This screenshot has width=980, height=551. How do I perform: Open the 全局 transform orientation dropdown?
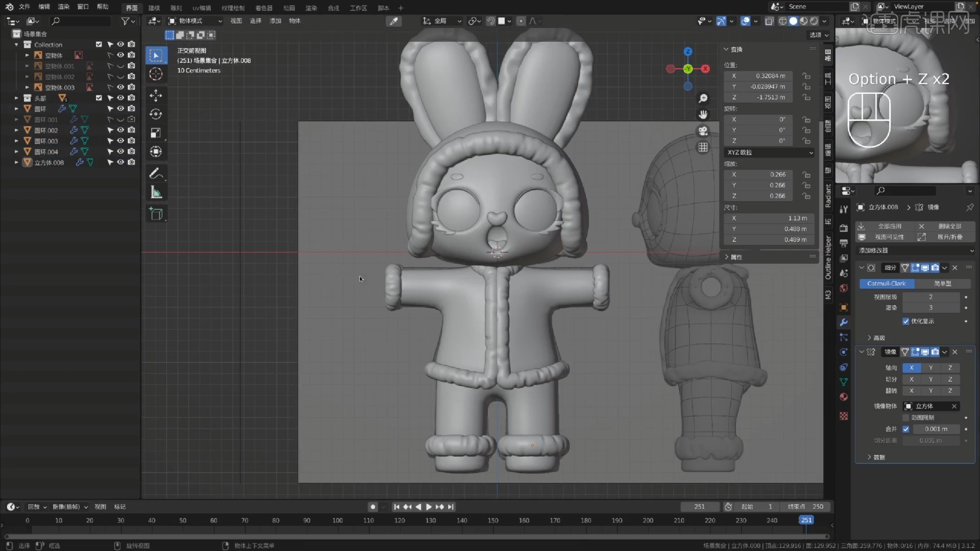click(442, 21)
